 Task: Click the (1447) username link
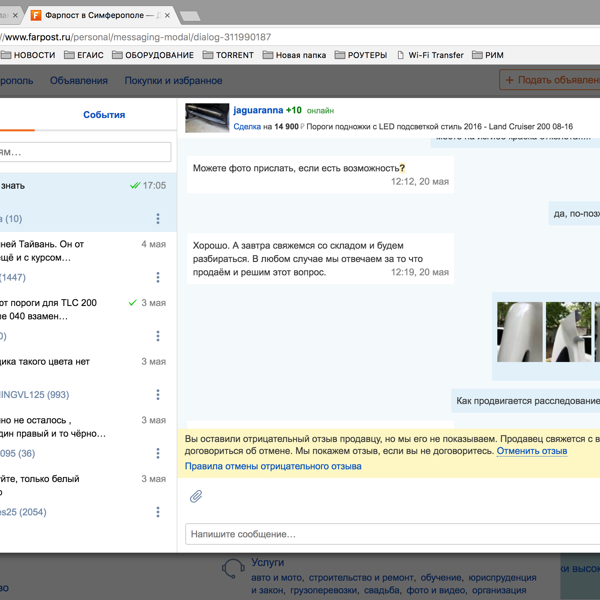(13, 277)
